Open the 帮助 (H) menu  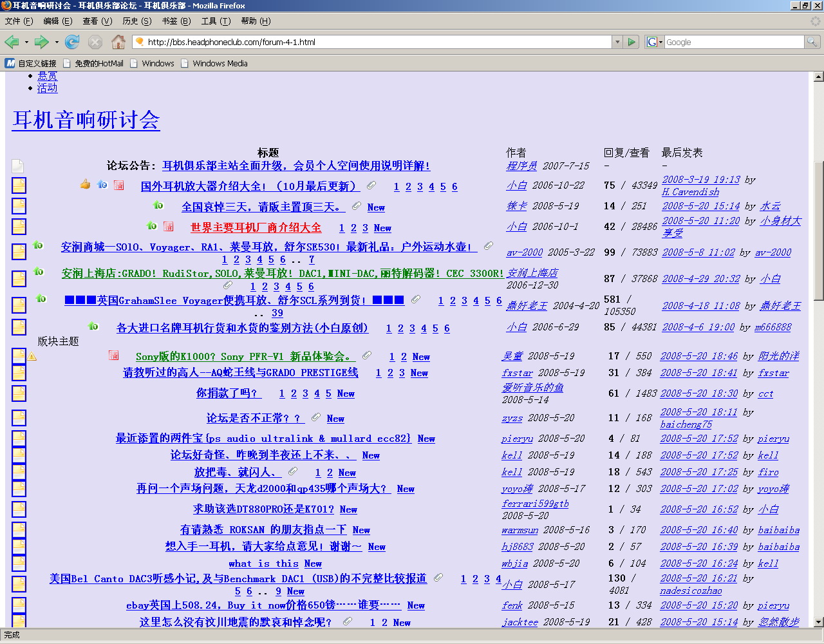coord(256,21)
